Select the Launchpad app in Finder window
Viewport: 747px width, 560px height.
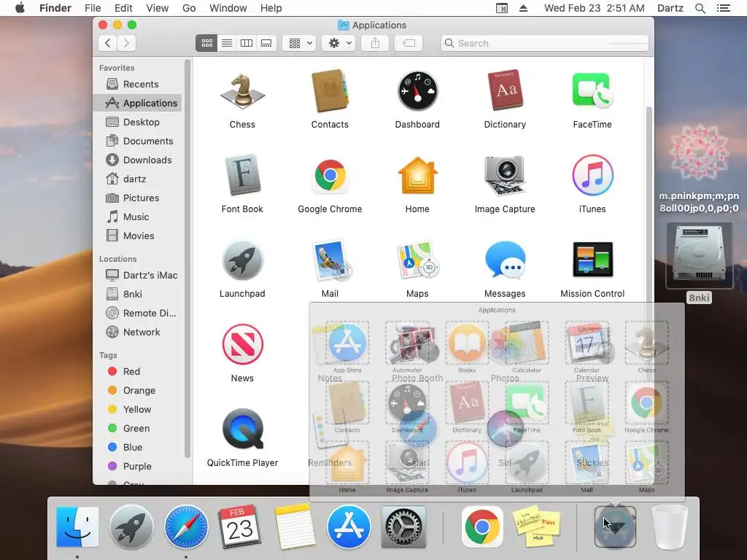(x=242, y=260)
